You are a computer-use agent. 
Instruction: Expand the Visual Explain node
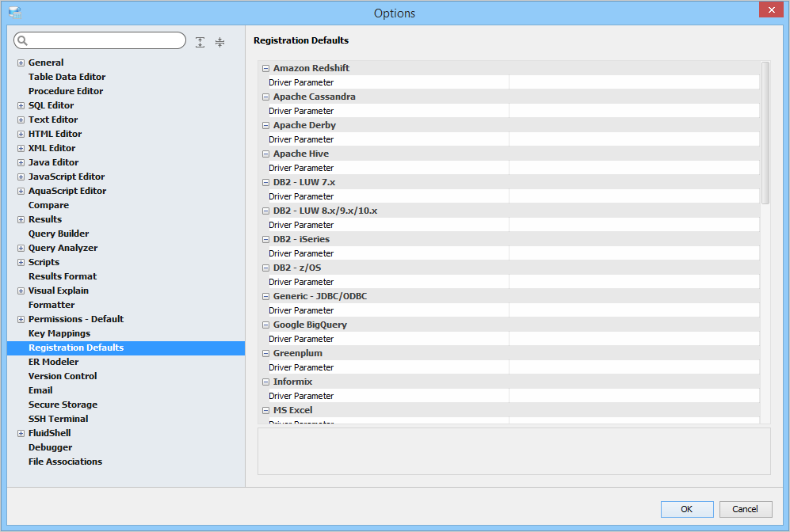click(21, 291)
